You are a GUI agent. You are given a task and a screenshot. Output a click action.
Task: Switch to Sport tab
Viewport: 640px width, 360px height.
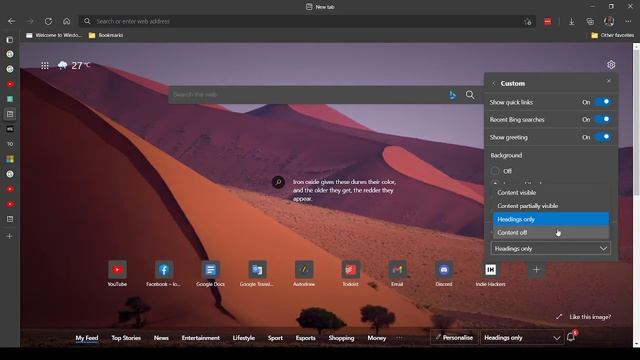tap(275, 338)
